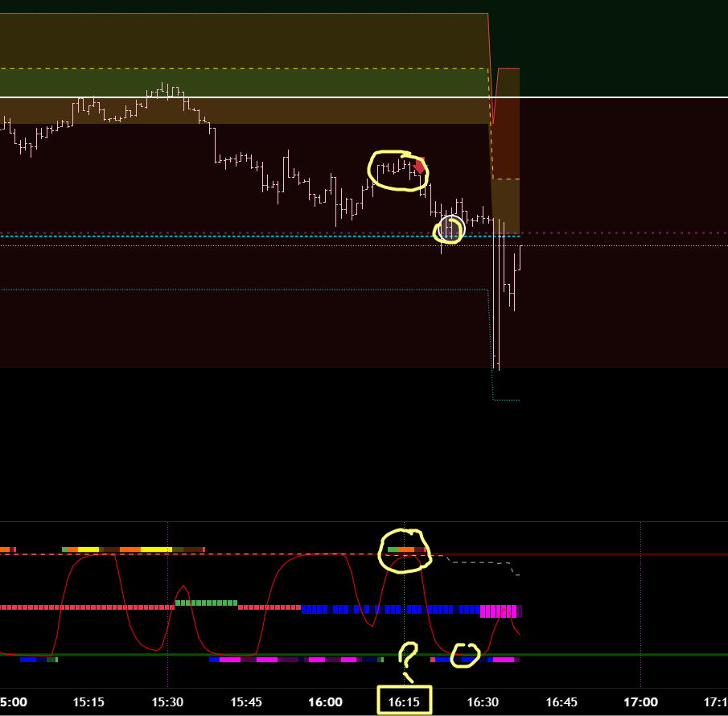Screen dimensions: 728x716
Task: Click the 16:30 time axis label
Action: (483, 702)
